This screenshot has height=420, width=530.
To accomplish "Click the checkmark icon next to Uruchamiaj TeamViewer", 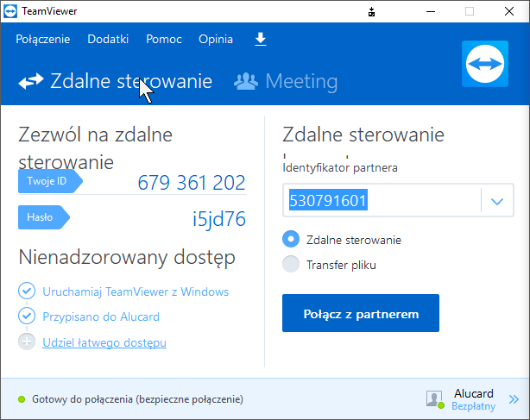I will point(26,291).
